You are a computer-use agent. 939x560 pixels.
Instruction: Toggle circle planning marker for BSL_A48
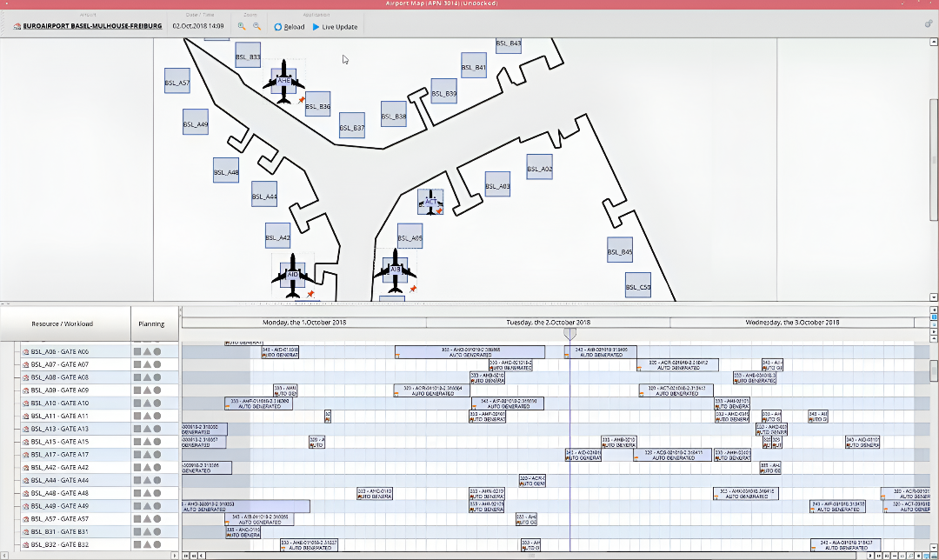point(157,493)
